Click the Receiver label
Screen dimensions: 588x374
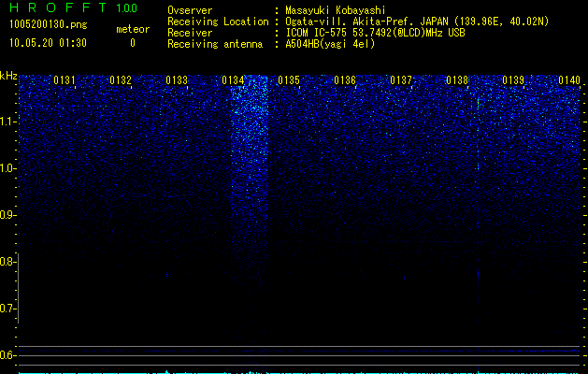coord(190,33)
